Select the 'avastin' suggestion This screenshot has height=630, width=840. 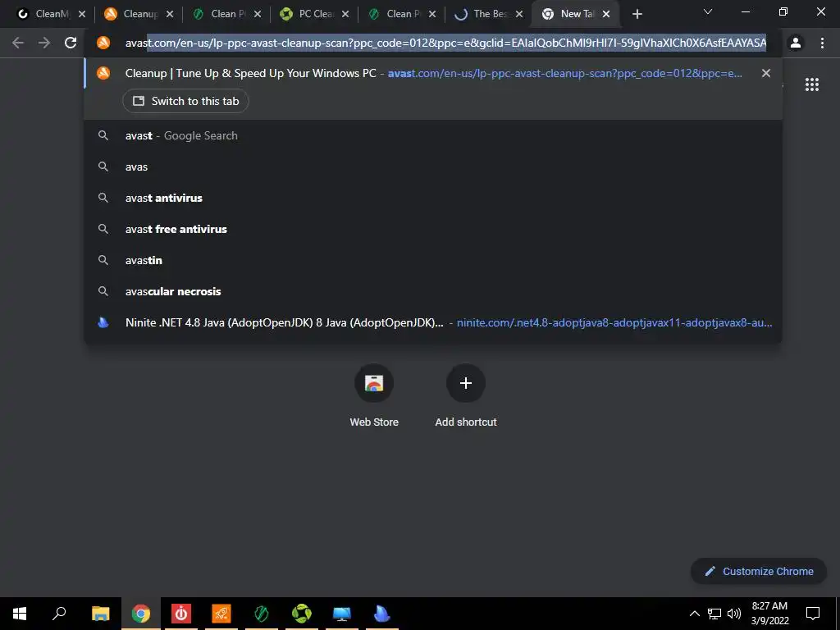tap(433, 260)
